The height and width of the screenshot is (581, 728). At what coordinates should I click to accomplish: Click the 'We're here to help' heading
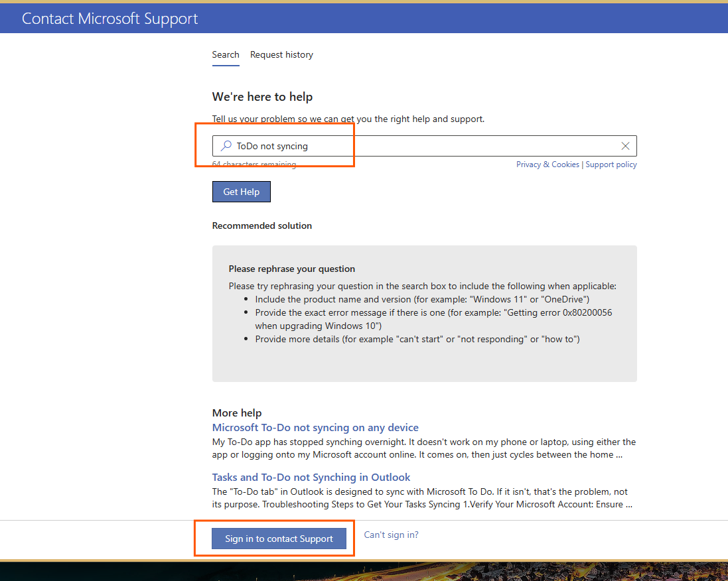pyautogui.click(x=262, y=97)
